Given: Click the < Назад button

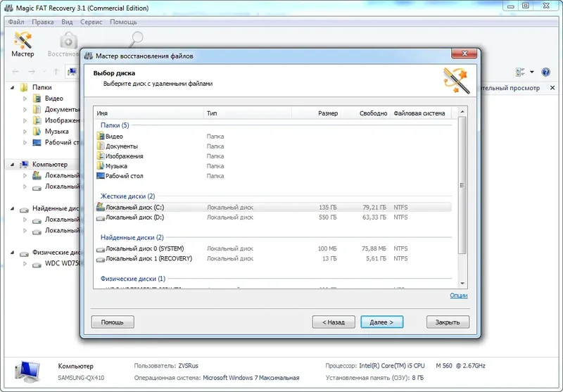Looking at the screenshot, I should 334,322.
